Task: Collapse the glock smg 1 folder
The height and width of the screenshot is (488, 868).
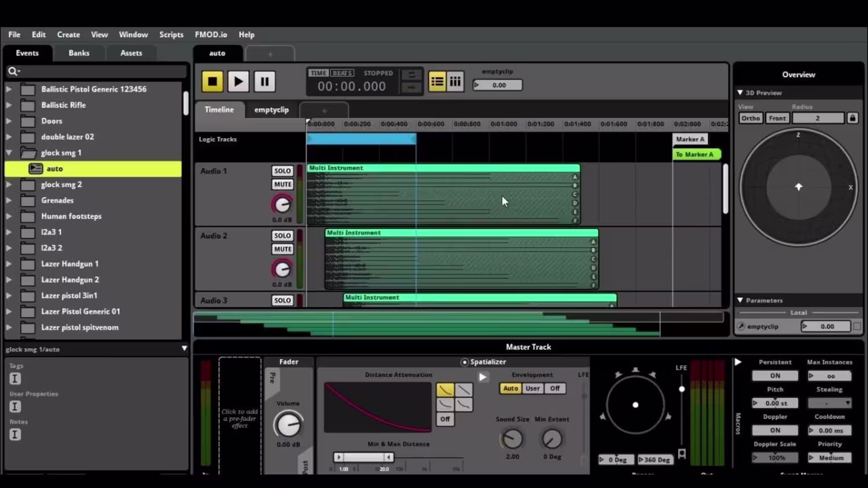Action: pyautogui.click(x=9, y=153)
